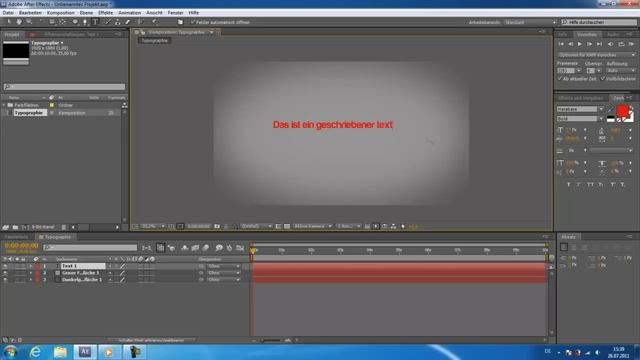Viewport: 640px width, 360px height.
Task: Open parent dropdown for Grauer Farbfläche layer
Action: (x=223, y=273)
